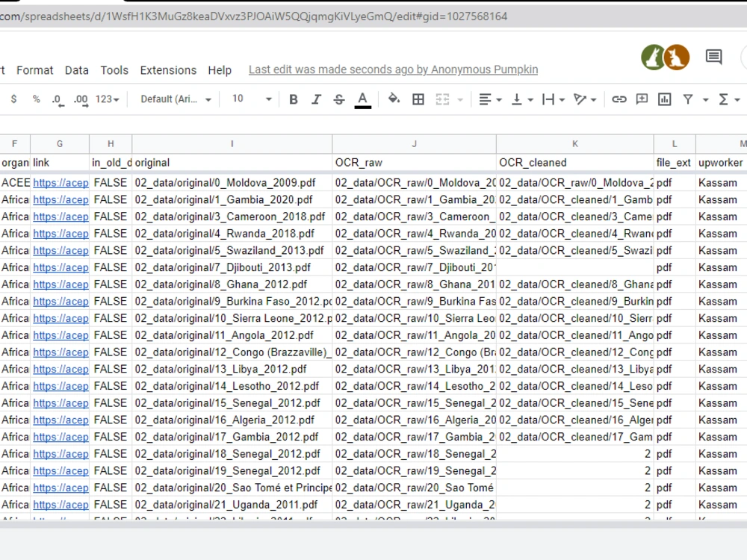Format selection as currency

pyautogui.click(x=13, y=99)
